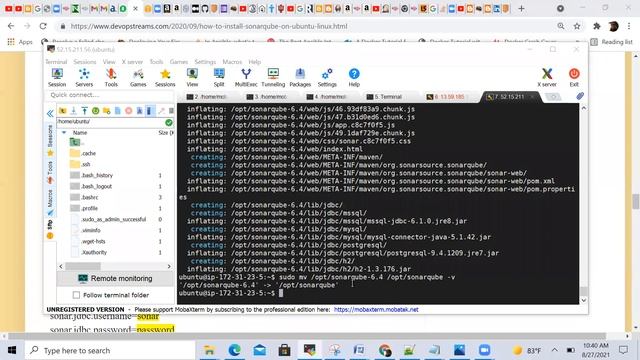Viewport: 640px width, 360px height.
Task: Click the paperclip icon beside terminal tabs
Action: click(x=580, y=96)
